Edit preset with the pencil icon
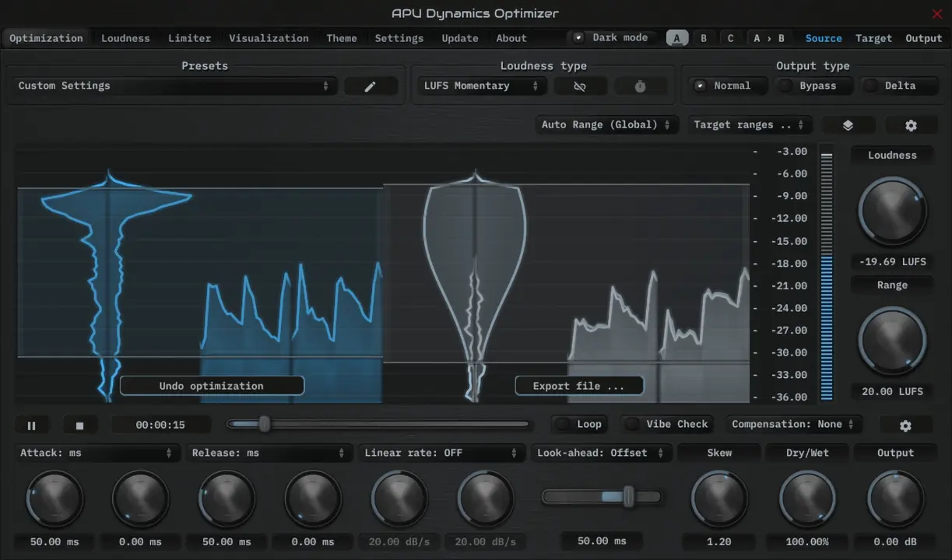Image resolution: width=952 pixels, height=560 pixels. coord(371,86)
